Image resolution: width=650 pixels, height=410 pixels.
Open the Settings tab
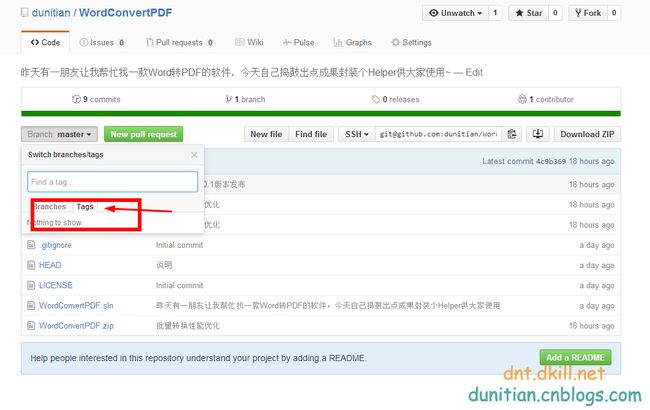click(412, 42)
